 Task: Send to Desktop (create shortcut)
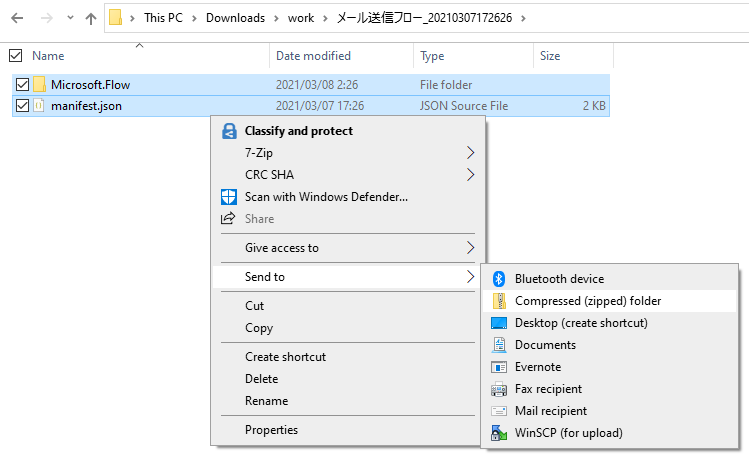pos(581,323)
